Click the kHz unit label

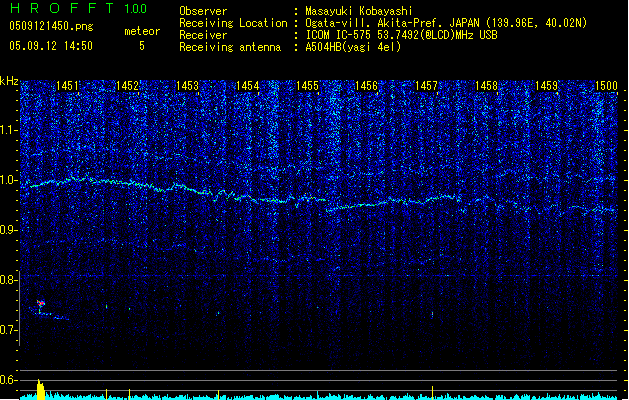(9, 81)
